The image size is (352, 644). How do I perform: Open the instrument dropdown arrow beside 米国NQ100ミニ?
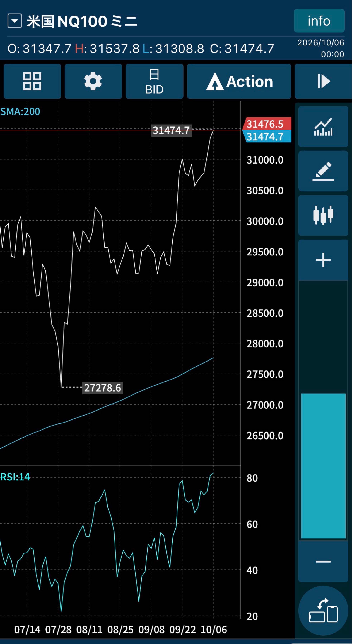tap(15, 21)
